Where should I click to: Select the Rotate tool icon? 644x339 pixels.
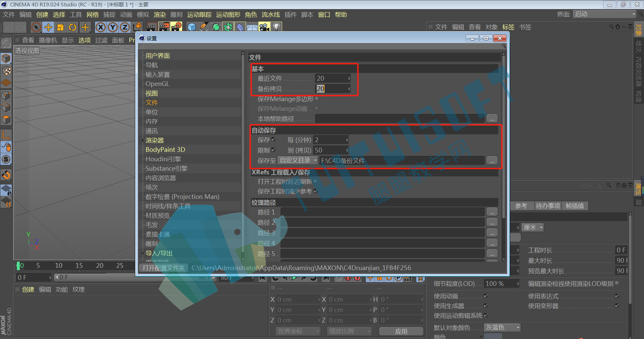72,27
